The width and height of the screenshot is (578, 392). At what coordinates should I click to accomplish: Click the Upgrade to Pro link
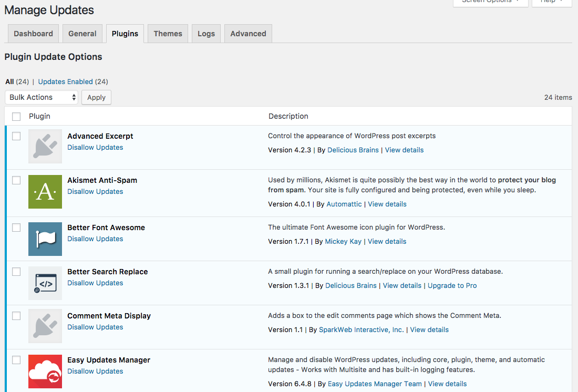(452, 286)
